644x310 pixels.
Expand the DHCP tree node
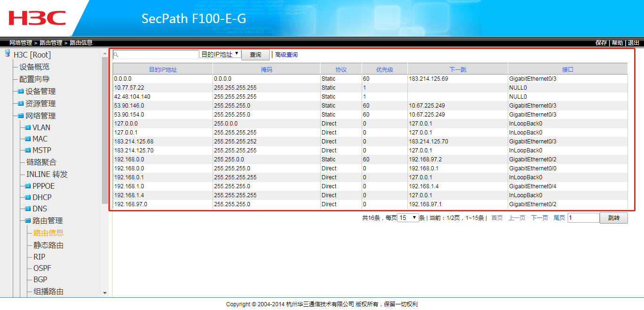tap(28, 197)
